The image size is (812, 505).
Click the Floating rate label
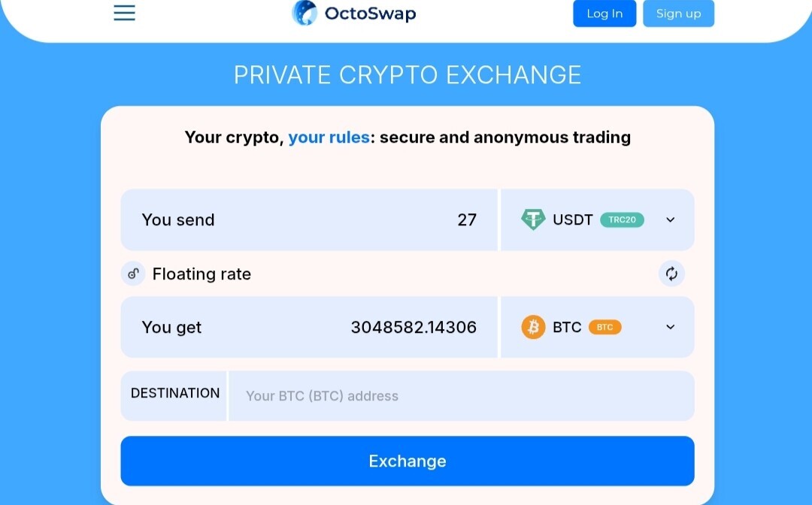(x=201, y=274)
